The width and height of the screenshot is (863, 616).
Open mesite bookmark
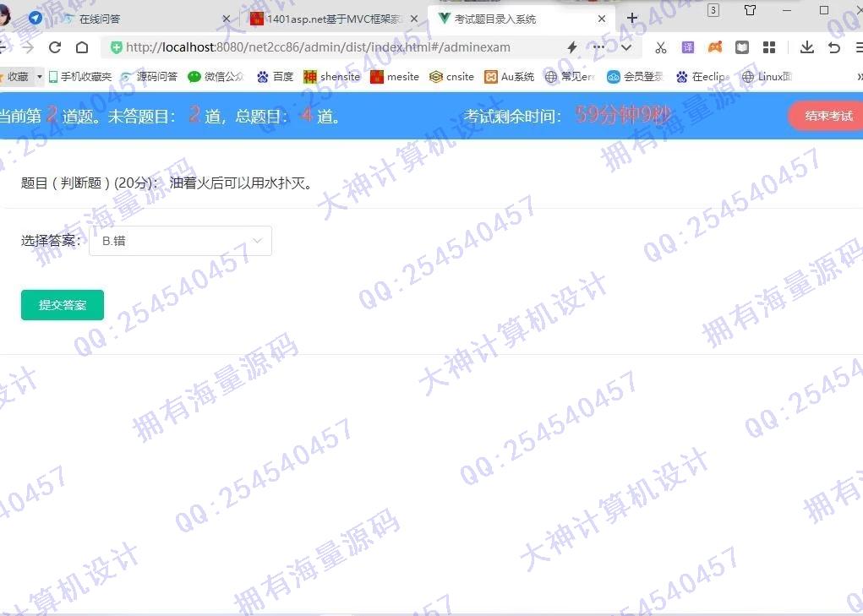[x=395, y=76]
